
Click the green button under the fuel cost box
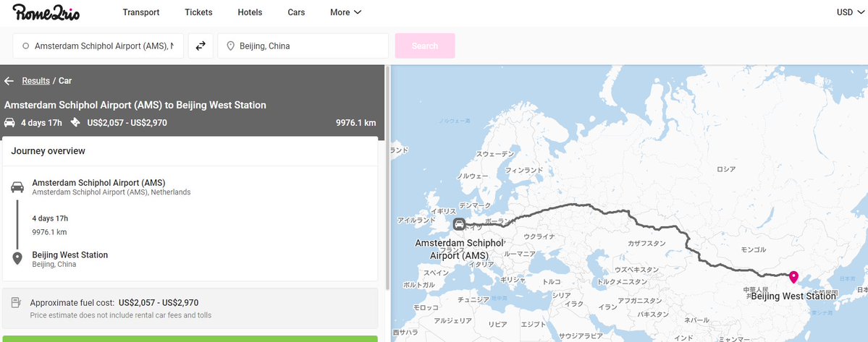pyautogui.click(x=190, y=338)
